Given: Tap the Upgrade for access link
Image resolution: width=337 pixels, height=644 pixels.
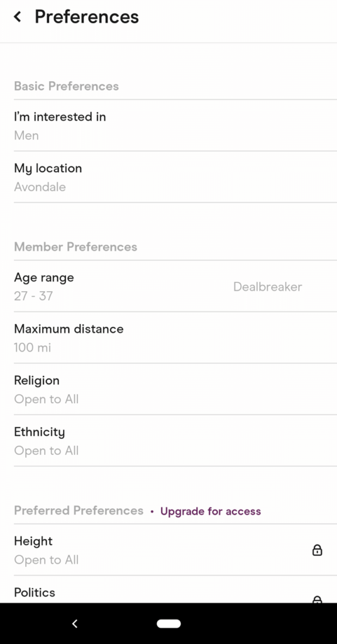Looking at the screenshot, I should click(211, 511).
